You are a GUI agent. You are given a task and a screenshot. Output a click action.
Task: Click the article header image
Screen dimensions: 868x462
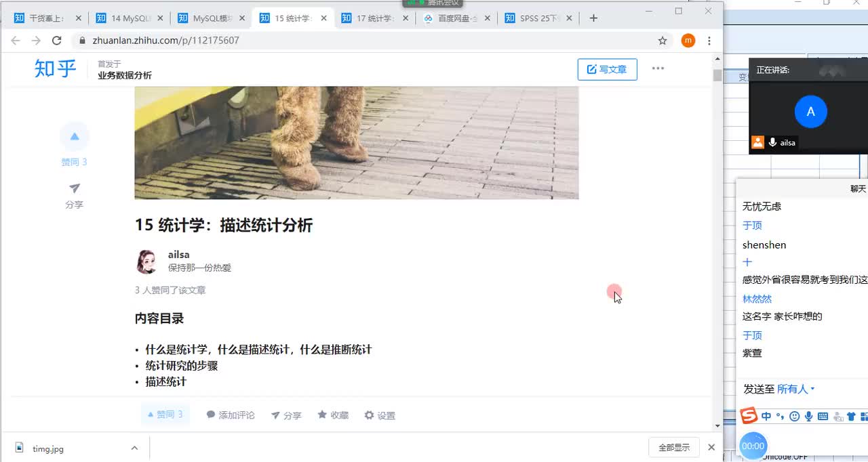click(357, 142)
